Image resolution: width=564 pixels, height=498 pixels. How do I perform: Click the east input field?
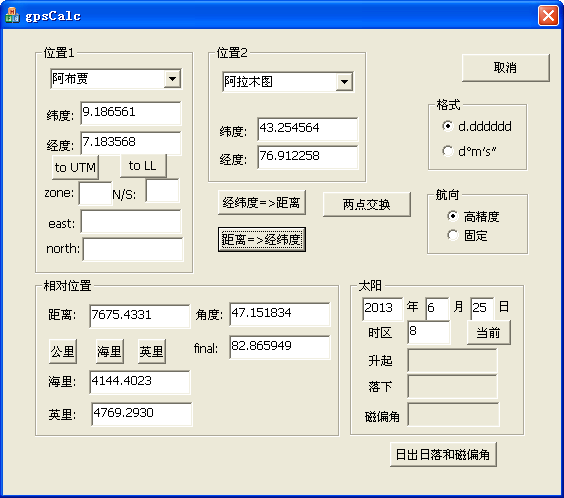tap(131, 222)
